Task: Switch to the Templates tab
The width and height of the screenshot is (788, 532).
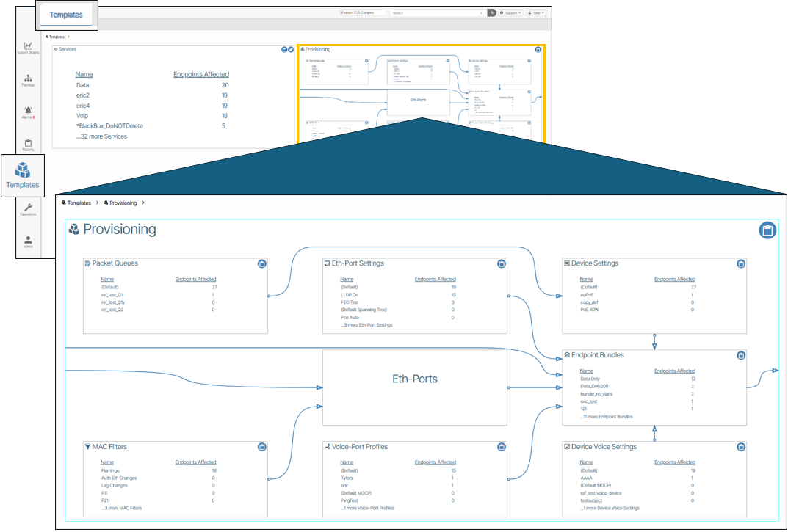Action: 66,15
